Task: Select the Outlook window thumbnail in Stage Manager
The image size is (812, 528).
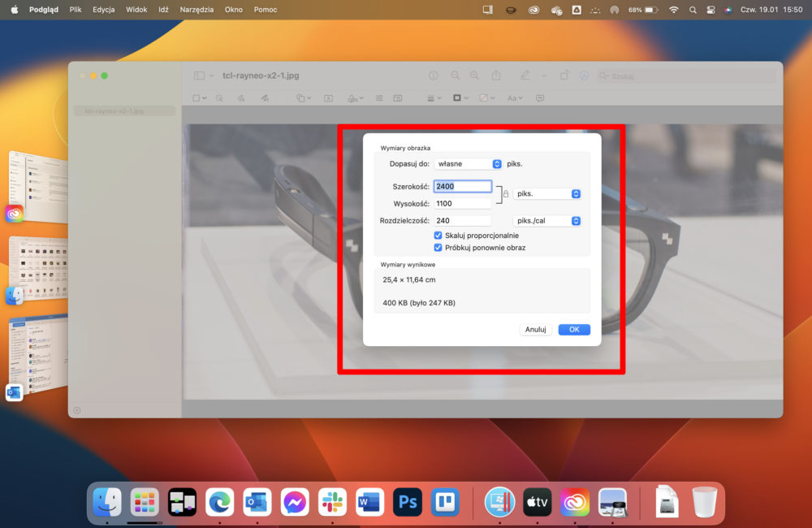Action: (39, 355)
